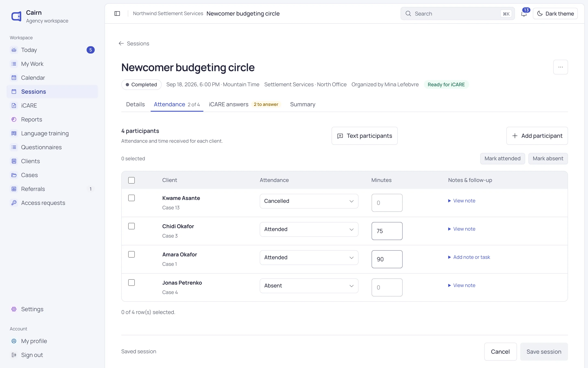Screen dimensions: 588x368
Task: Open Kwame Asante's Cancelled attendance dropdown
Action: [309, 201]
